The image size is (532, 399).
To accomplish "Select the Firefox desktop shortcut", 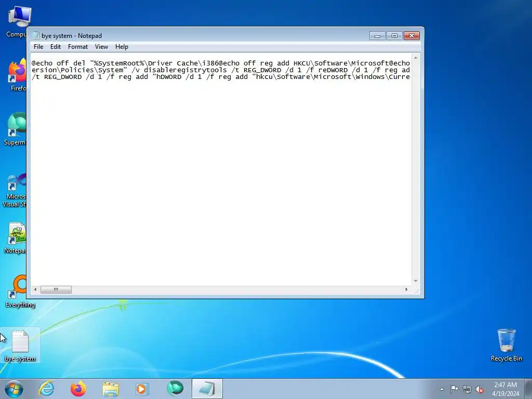I will click(16, 75).
